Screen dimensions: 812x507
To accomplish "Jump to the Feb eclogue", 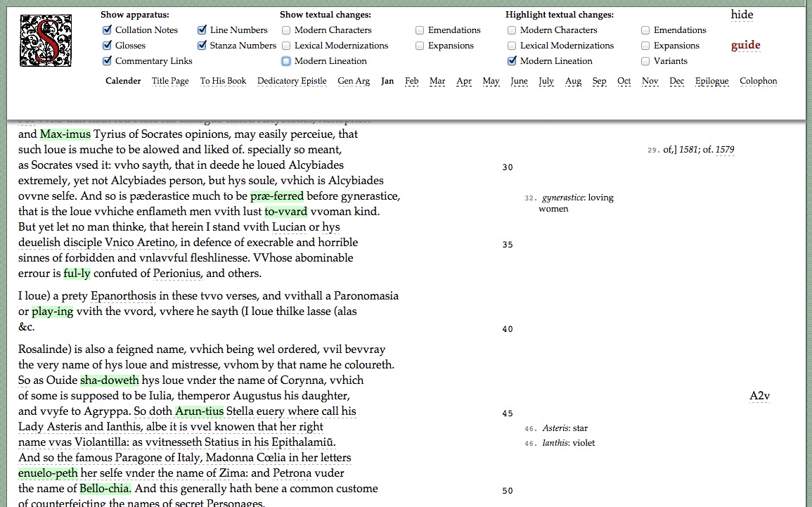I will pyautogui.click(x=412, y=81).
